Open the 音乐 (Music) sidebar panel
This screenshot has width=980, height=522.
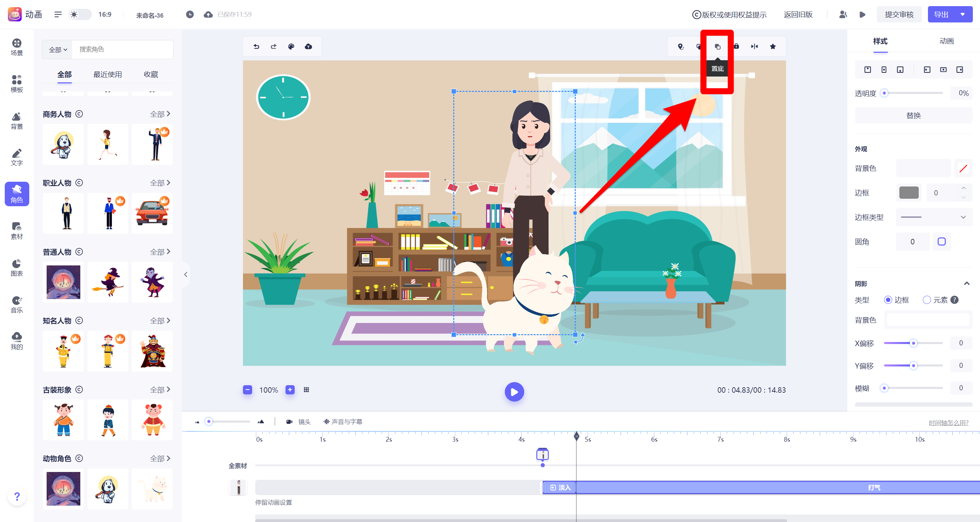coord(17,305)
